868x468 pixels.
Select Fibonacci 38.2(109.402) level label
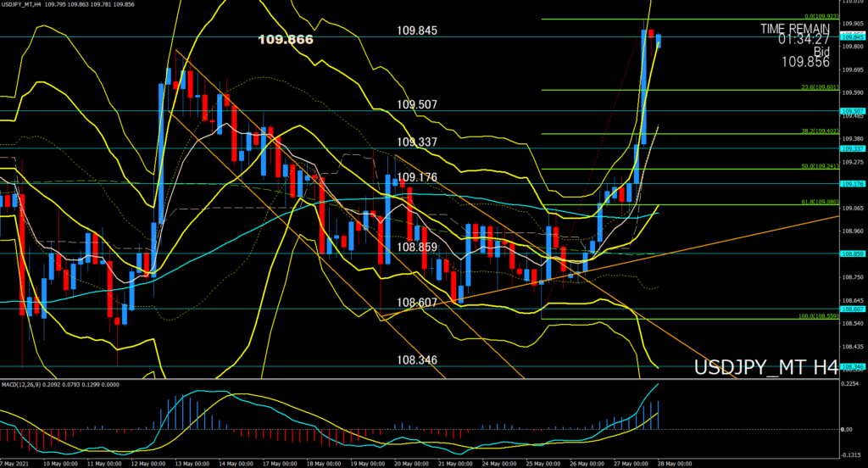coord(820,131)
